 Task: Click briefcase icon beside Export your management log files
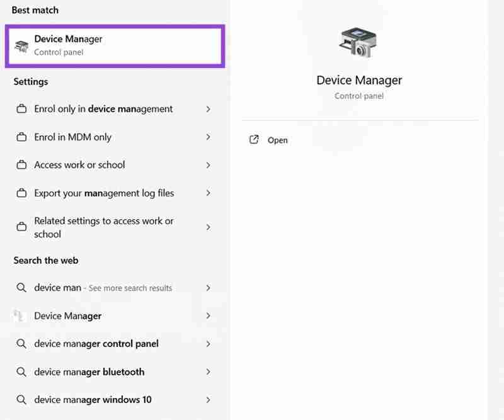click(x=21, y=193)
